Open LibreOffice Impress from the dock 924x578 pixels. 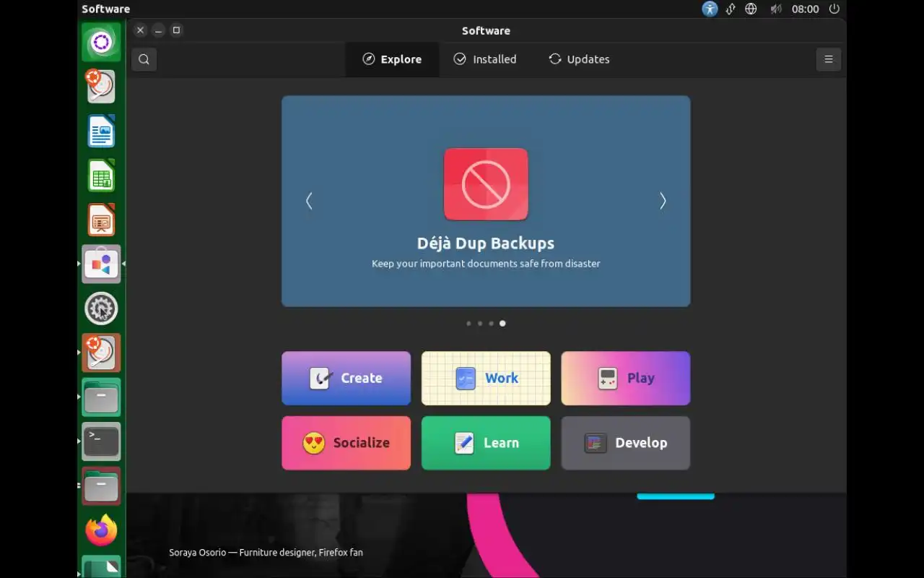[101, 220]
